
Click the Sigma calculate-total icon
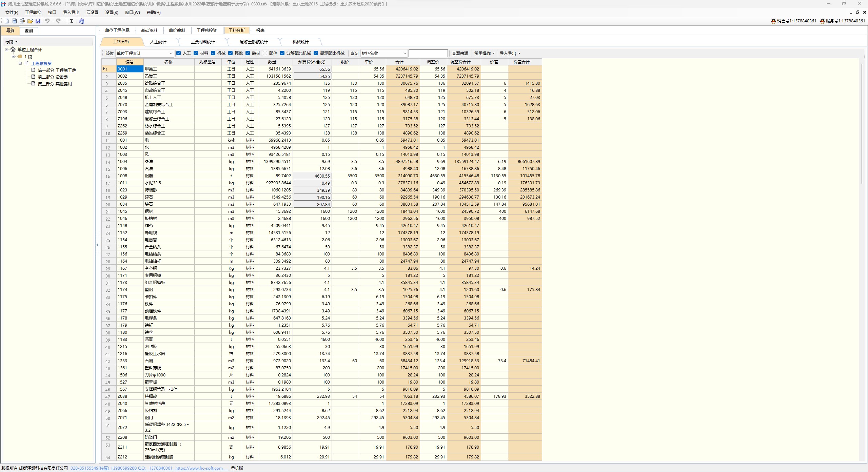(x=72, y=21)
